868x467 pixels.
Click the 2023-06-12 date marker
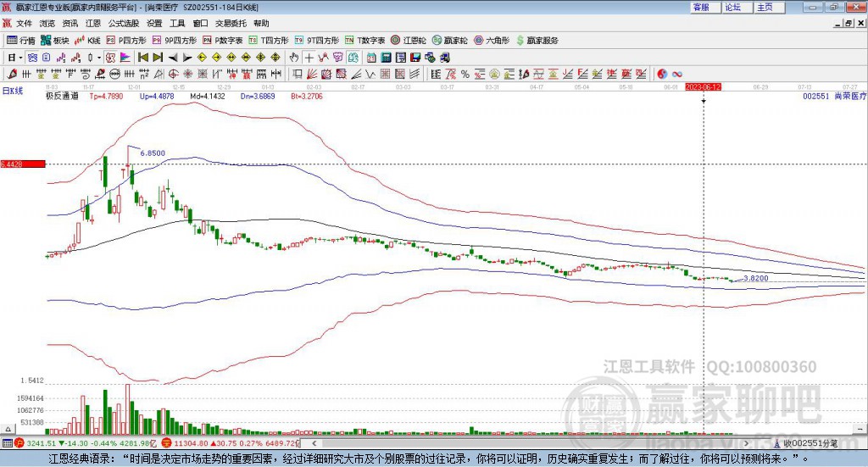(703, 87)
